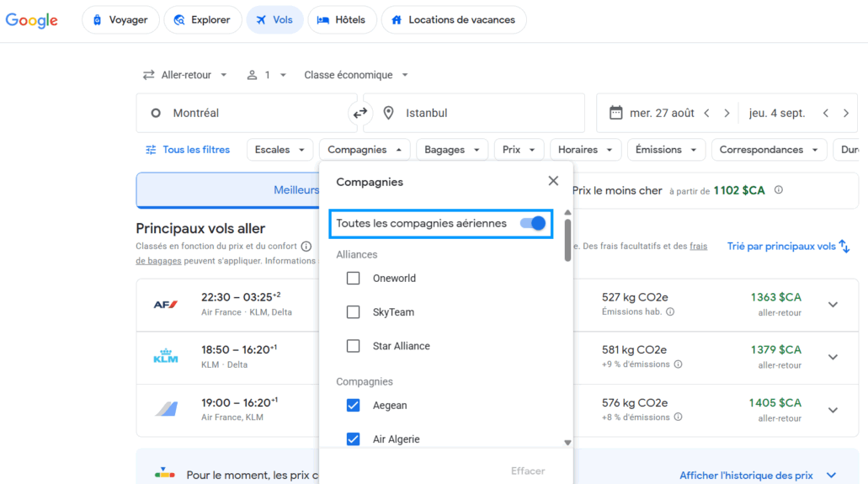Screen dimensions: 868x484
Task: Click the passenger person icon
Action: (252, 75)
